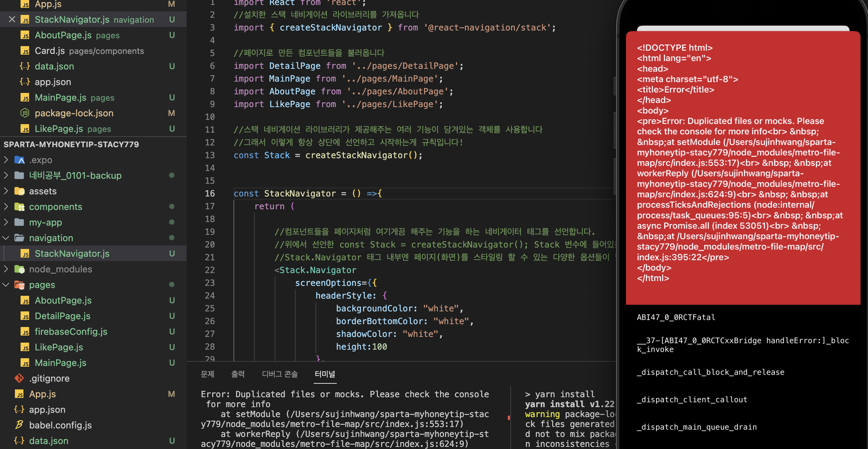
Task: Click the JS icon of StackNavigator.js navigation in open editors
Action: click(x=25, y=20)
